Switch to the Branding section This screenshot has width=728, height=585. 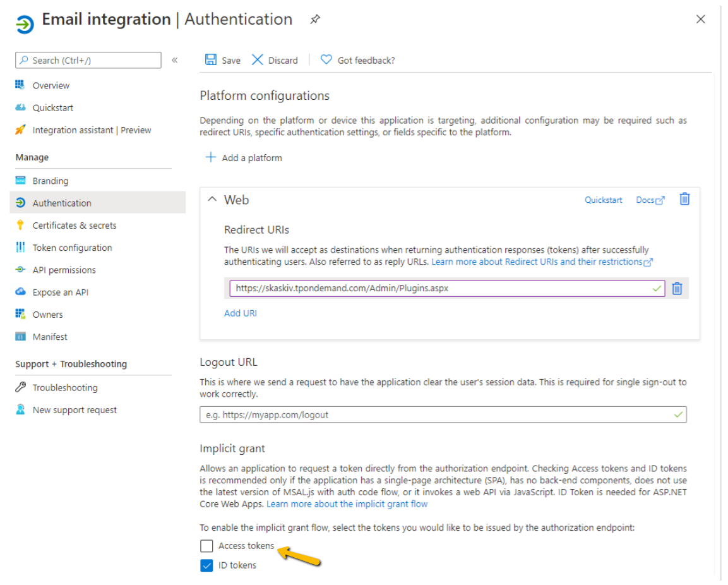point(51,180)
